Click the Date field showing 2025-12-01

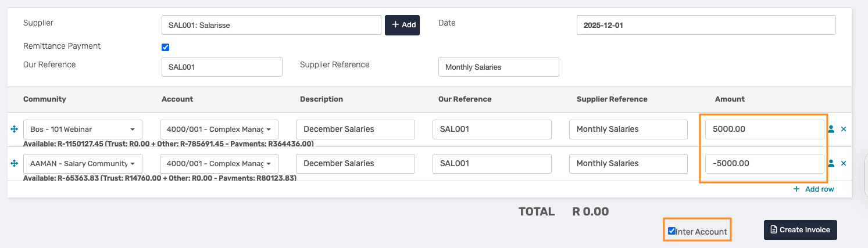(706, 26)
